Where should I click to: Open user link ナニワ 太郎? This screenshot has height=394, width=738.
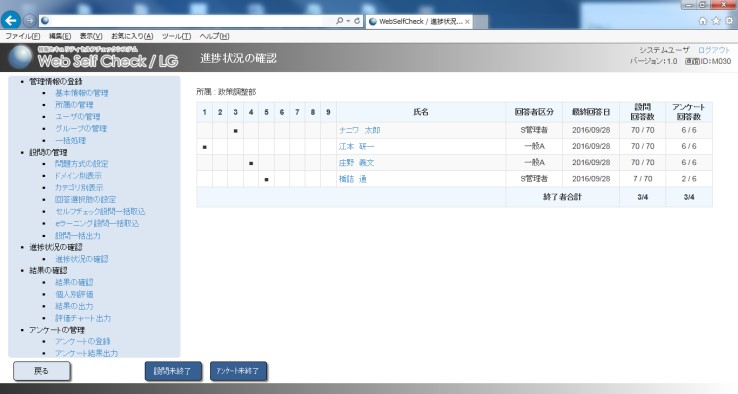(360, 130)
